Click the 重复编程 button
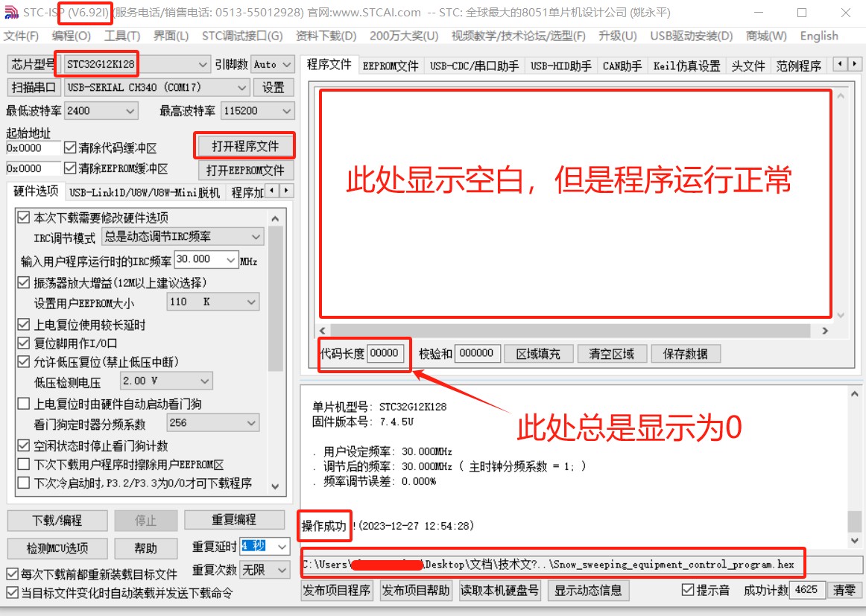This screenshot has height=616, width=866. tap(234, 520)
